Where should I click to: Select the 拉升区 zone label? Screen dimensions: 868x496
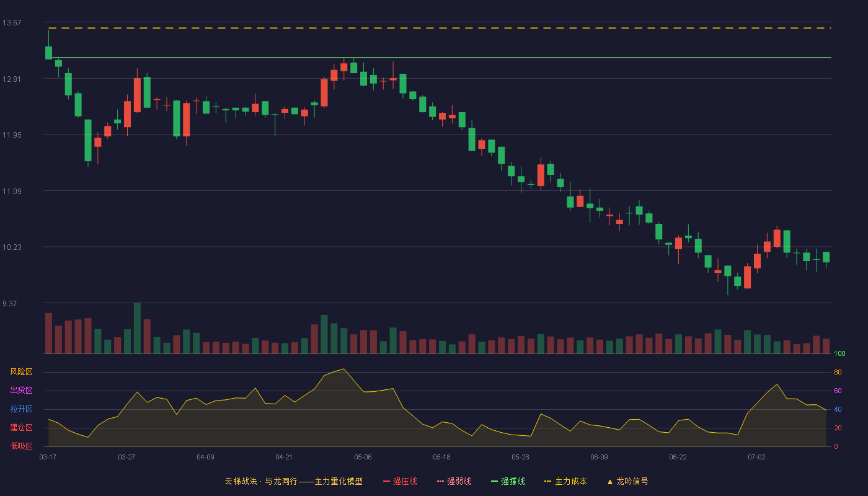click(x=21, y=409)
